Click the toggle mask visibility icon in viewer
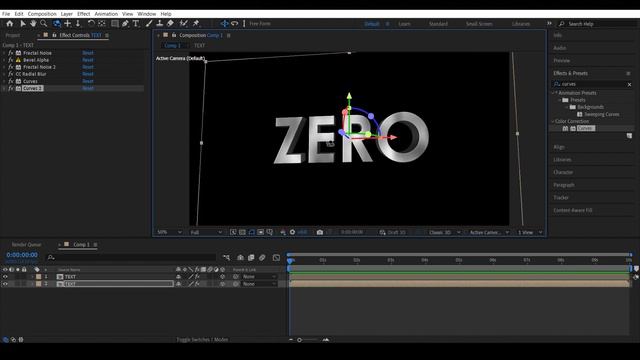 coord(251,232)
